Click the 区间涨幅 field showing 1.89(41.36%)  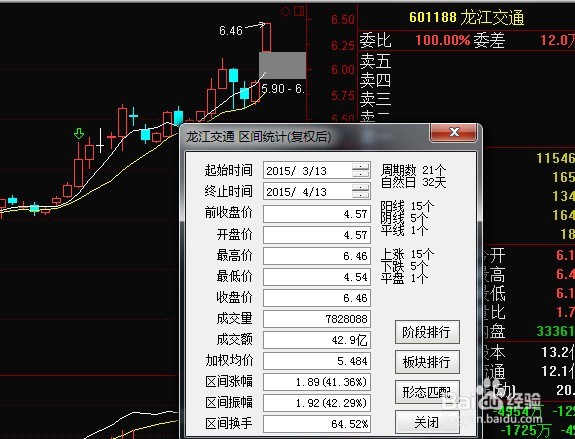(x=317, y=382)
